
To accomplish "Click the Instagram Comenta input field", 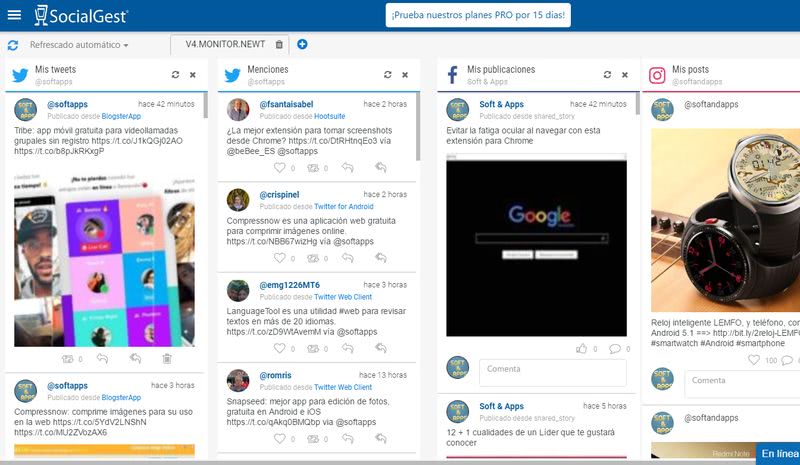I will [742, 384].
